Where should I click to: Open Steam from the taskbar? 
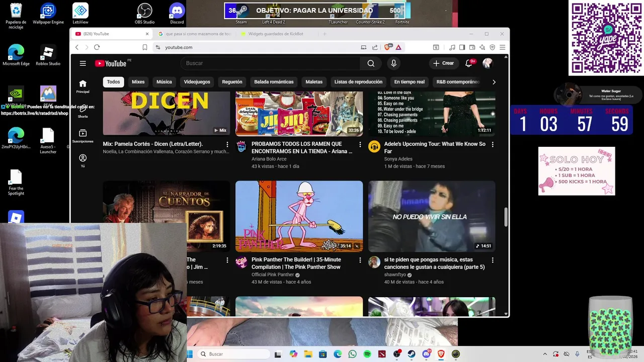tap(412, 354)
